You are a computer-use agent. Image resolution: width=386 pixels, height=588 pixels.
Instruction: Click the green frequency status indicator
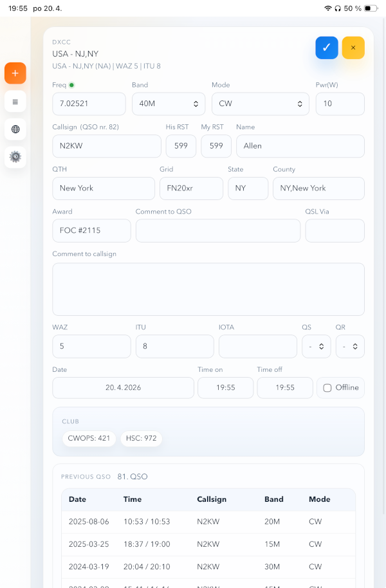[x=71, y=85]
